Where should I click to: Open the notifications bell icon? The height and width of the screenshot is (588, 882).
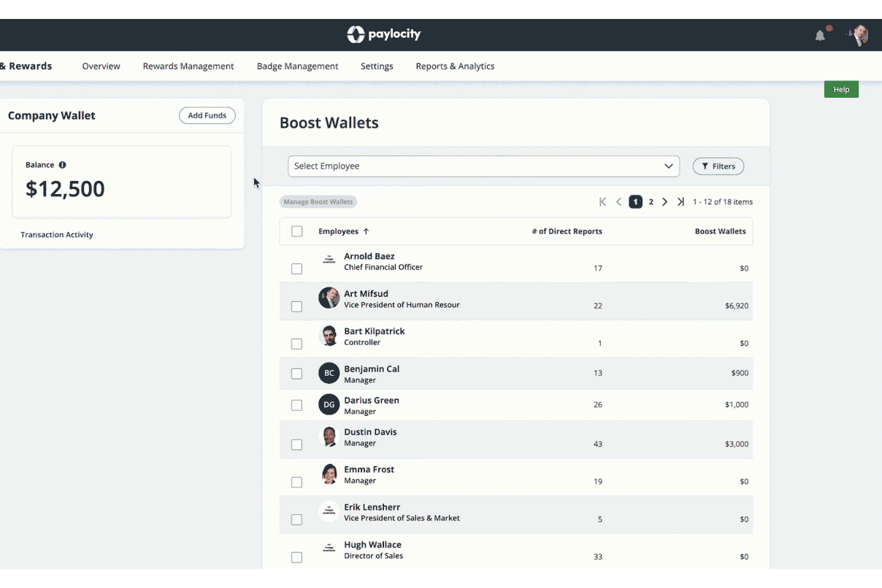[x=821, y=35]
